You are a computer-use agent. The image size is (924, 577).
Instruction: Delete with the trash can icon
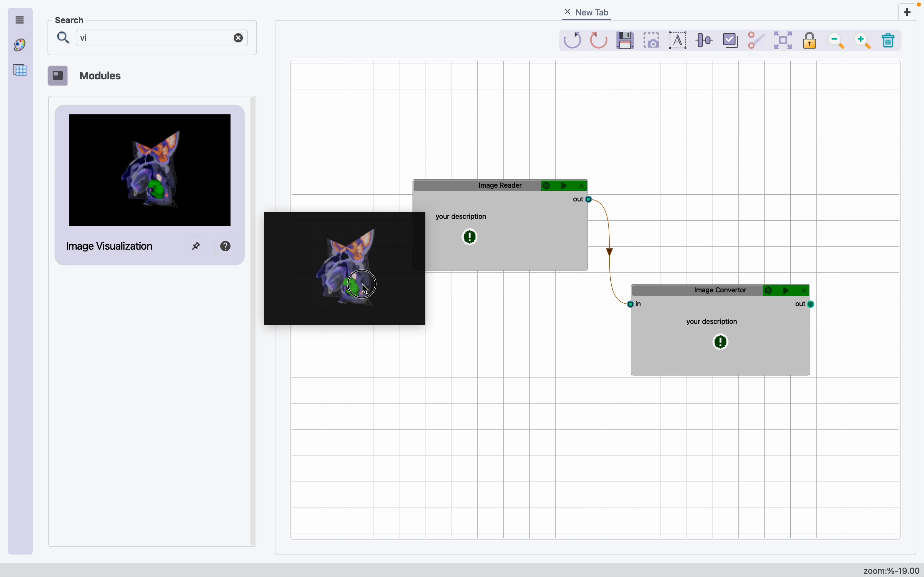[x=889, y=40]
